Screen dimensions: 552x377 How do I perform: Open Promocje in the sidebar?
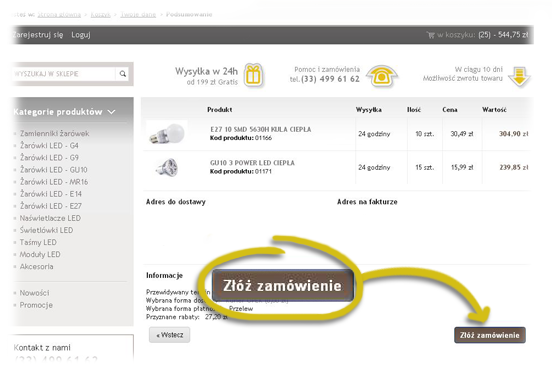36,305
